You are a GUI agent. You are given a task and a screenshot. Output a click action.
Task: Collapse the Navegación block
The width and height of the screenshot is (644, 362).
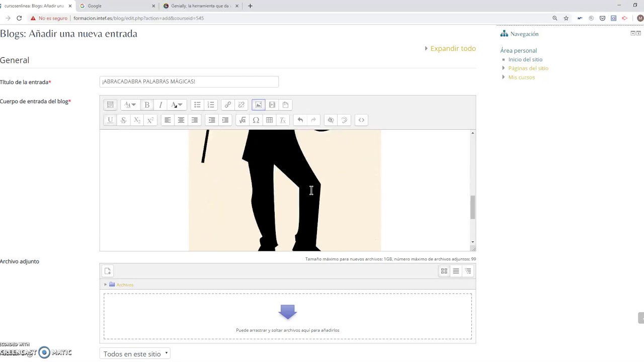click(x=633, y=33)
